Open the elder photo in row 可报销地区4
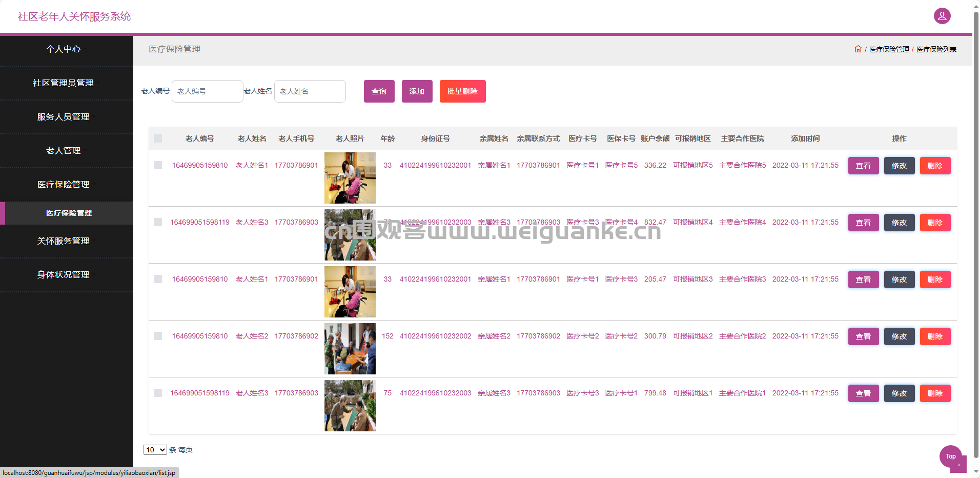The height and width of the screenshot is (478, 980). pyautogui.click(x=350, y=235)
